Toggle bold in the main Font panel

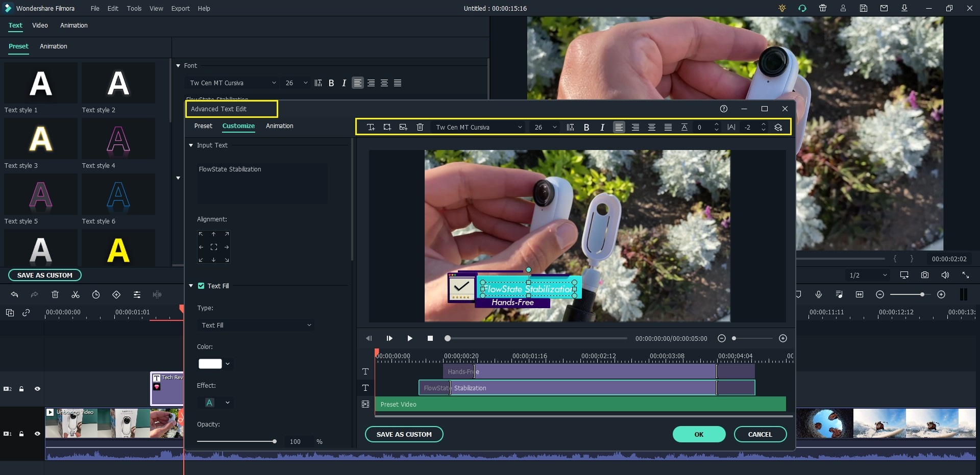[x=331, y=83]
